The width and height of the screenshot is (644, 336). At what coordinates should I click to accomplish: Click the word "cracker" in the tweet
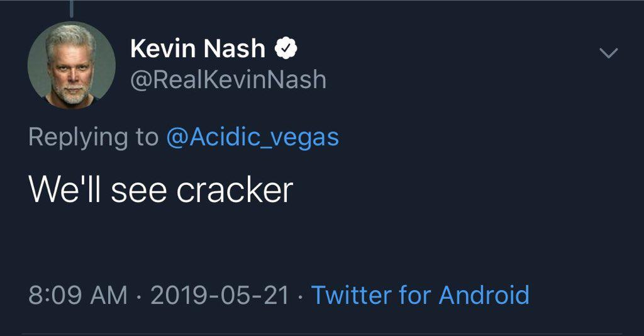(x=235, y=189)
